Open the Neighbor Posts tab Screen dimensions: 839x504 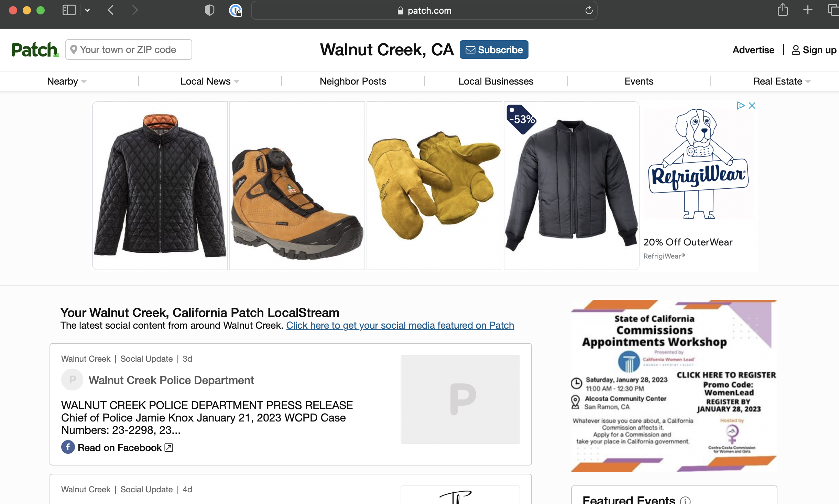pos(353,81)
